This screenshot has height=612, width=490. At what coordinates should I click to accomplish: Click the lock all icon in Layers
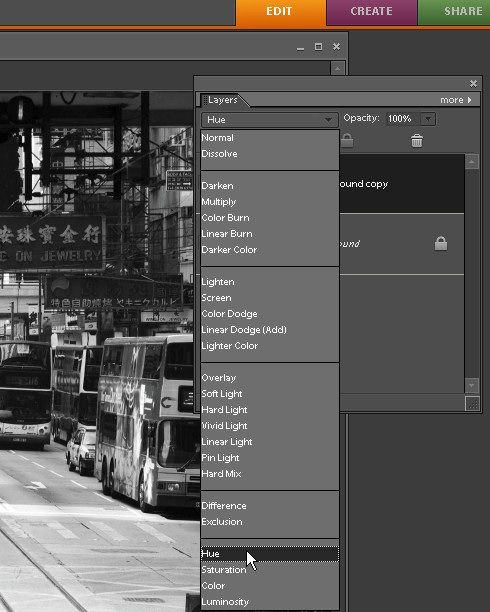click(347, 141)
